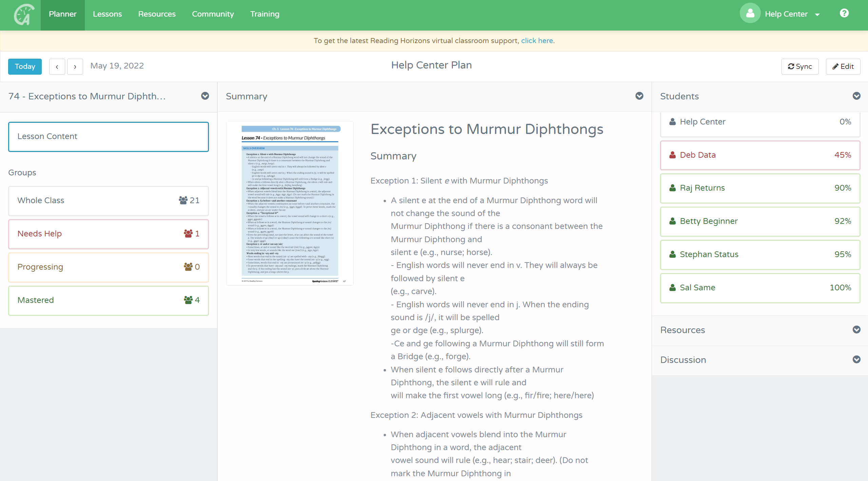This screenshot has height=481, width=868.
Task: Click the help question mark icon
Action: (844, 14)
